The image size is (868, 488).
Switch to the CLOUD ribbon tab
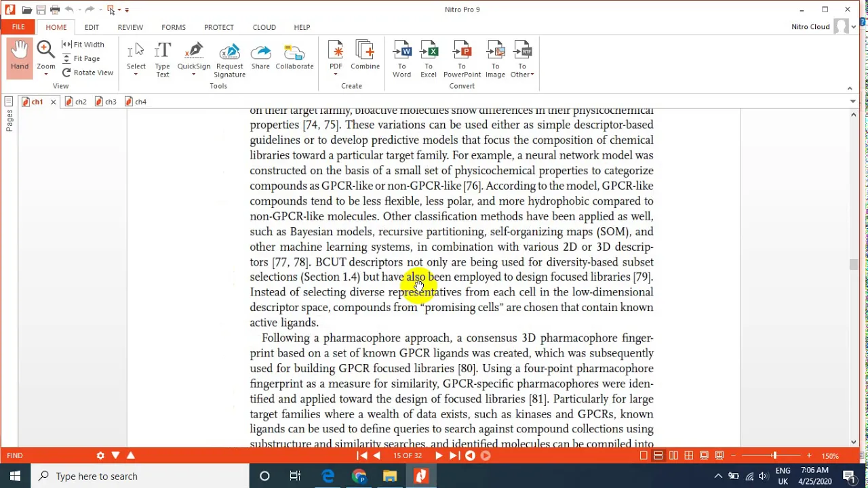pos(264,27)
